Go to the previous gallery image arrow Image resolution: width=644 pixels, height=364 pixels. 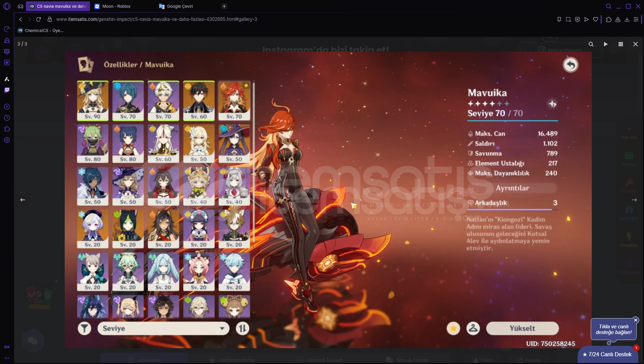[23, 200]
